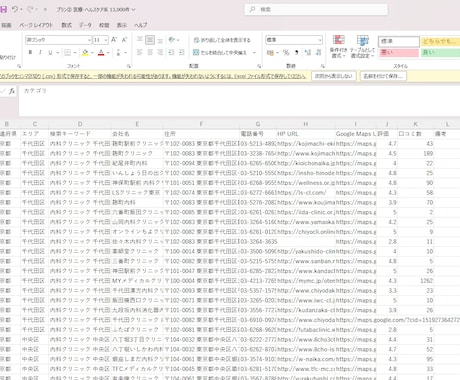The image size is (460, 380).
Task: Open the ページレイアウト tab
Action: click(x=36, y=25)
